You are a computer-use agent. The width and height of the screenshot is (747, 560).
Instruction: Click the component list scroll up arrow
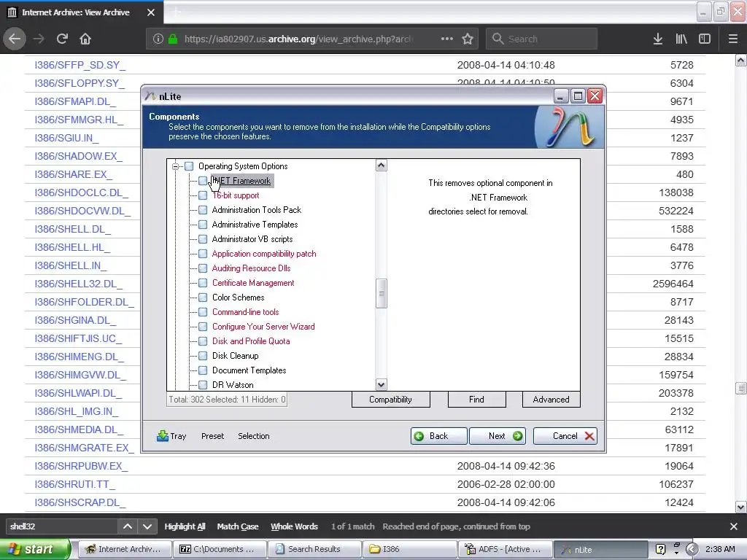point(381,166)
